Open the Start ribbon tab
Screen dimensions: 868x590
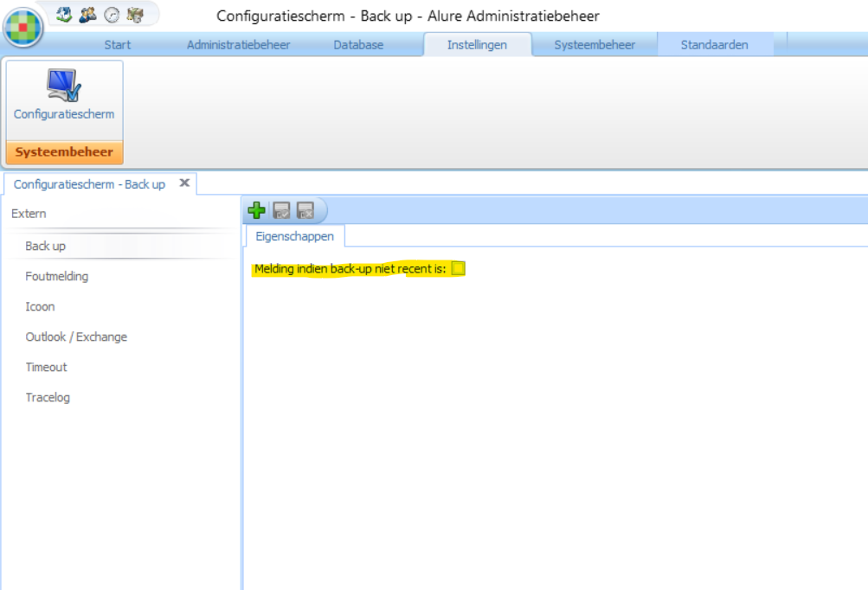tap(118, 45)
